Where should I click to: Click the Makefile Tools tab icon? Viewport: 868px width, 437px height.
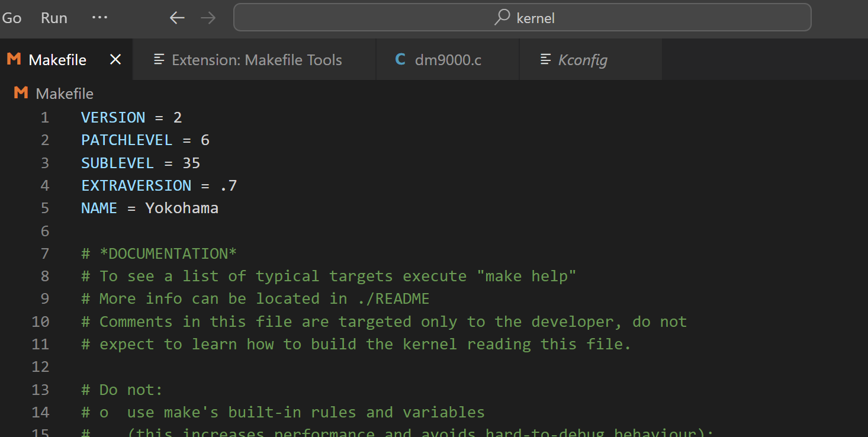click(159, 60)
